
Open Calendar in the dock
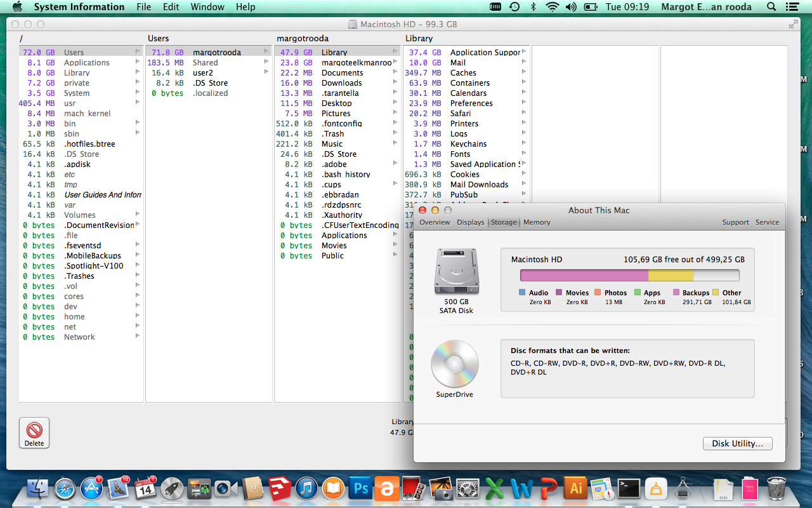coord(145,488)
